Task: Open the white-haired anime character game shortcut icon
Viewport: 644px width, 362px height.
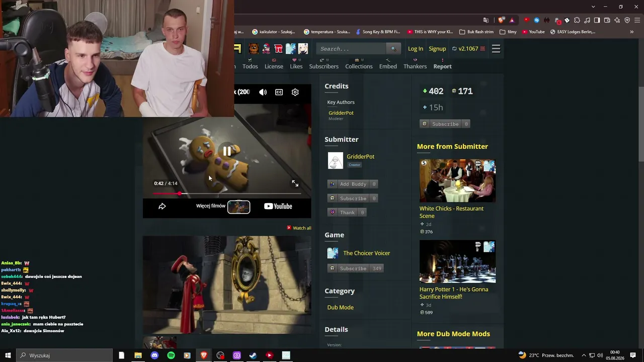Action: (303, 49)
